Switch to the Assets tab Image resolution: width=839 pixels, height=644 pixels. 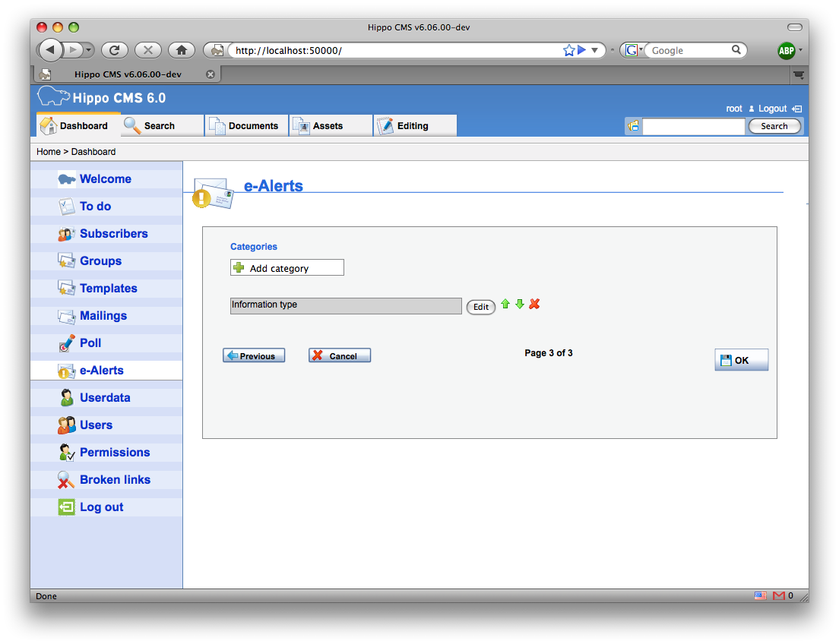(x=330, y=126)
